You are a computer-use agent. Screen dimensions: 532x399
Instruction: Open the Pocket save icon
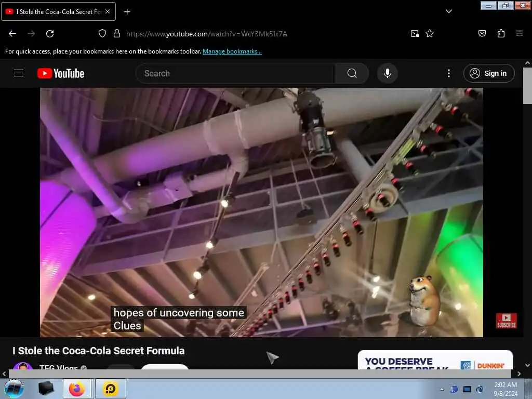point(482,33)
